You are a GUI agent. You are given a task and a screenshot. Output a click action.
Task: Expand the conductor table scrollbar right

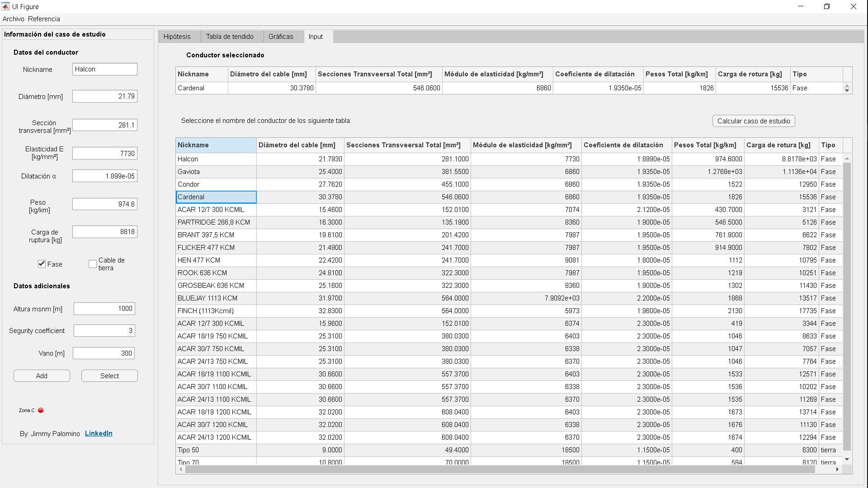tap(838, 469)
